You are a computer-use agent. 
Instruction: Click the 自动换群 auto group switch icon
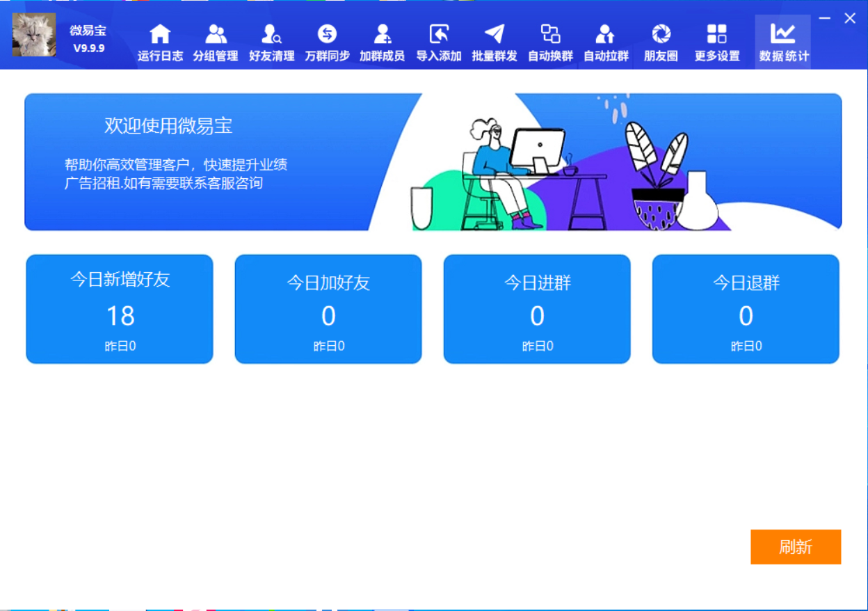point(549,42)
